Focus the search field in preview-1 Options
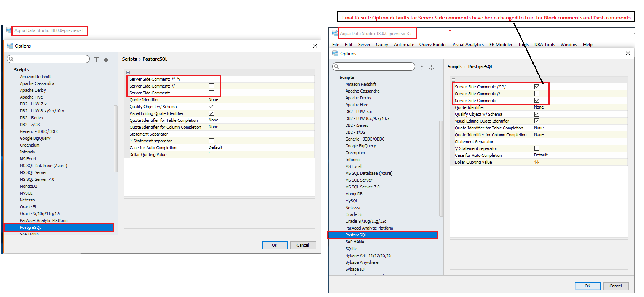This screenshot has width=644, height=297. click(48, 59)
